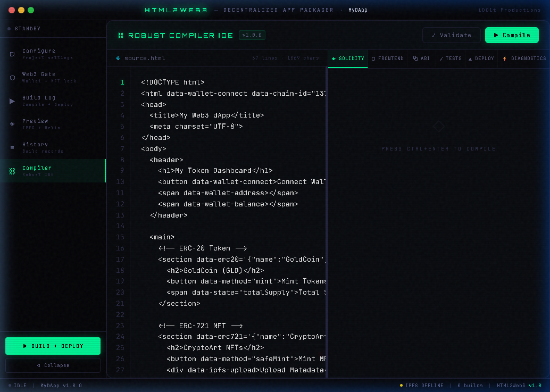550x392 pixels.
Task: Click the macOS green fullscreen window button
Action: 31,10
